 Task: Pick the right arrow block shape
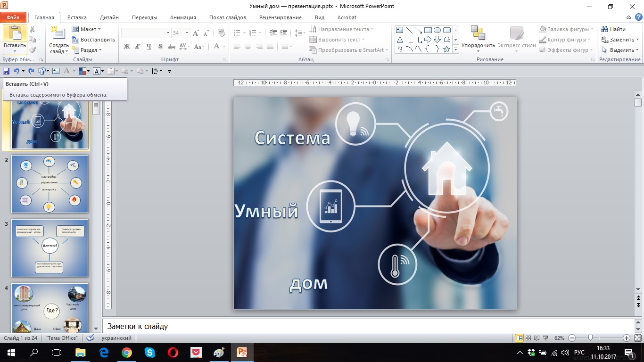428,40
